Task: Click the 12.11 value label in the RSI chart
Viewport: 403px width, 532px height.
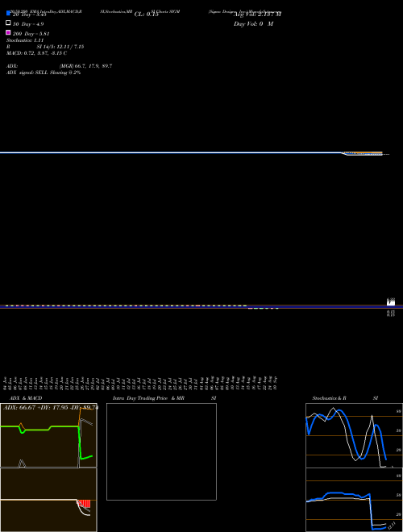Action: pyautogui.click(x=392, y=526)
